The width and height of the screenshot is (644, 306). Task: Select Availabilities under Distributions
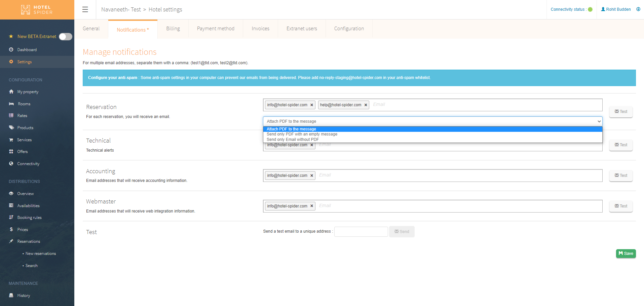point(29,205)
